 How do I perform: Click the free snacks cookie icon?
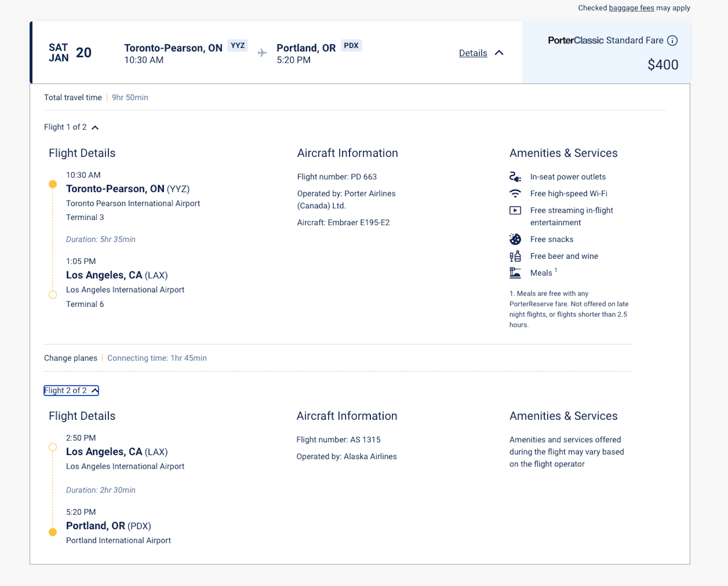(516, 239)
